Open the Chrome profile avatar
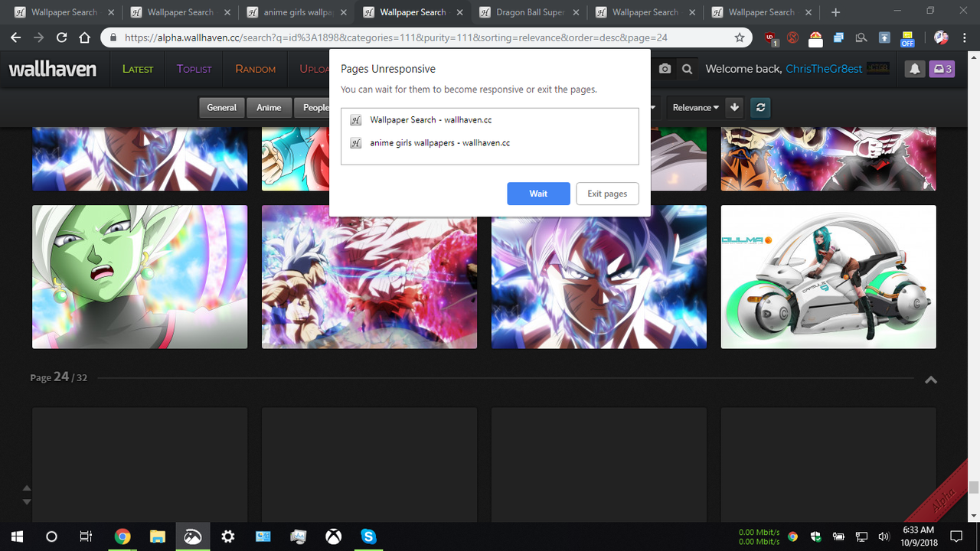 pos(941,37)
